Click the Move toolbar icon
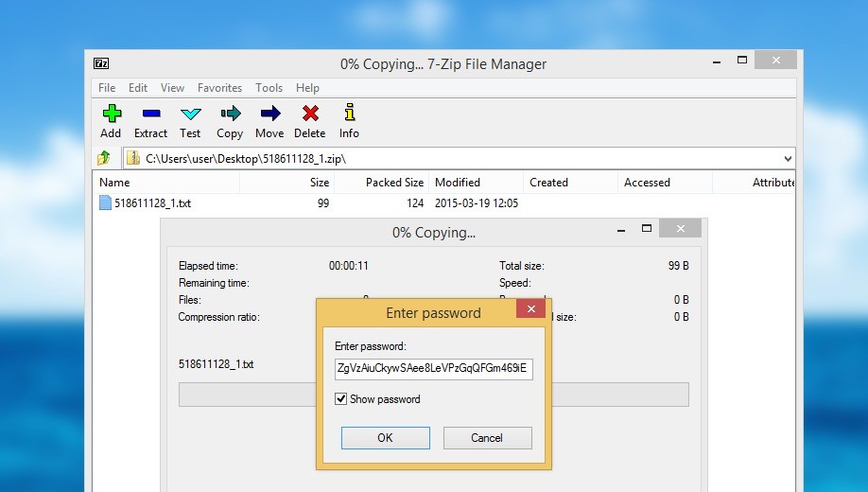This screenshot has height=492, width=868. (270, 114)
